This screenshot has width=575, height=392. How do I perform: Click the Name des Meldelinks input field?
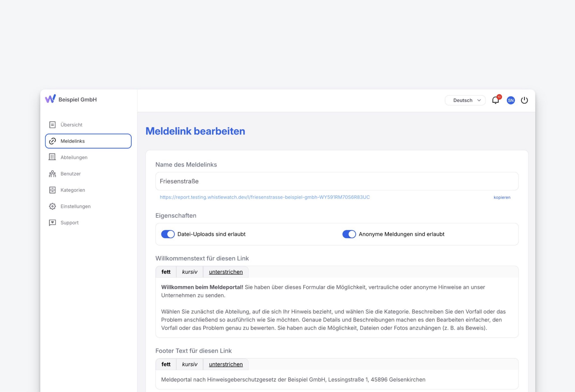click(x=337, y=181)
